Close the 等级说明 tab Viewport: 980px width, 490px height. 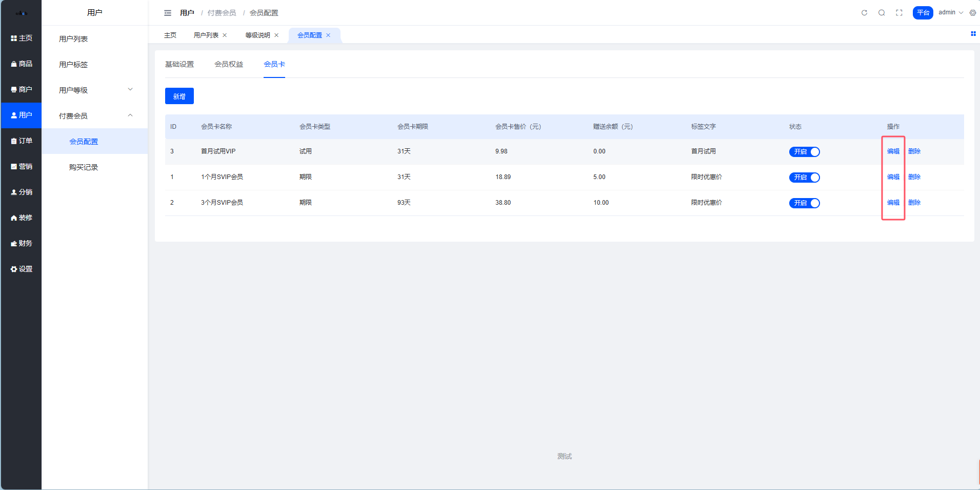pyautogui.click(x=276, y=35)
